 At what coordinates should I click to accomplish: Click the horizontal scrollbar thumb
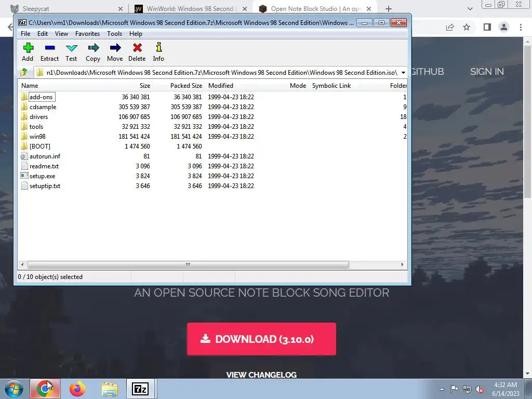point(188,264)
